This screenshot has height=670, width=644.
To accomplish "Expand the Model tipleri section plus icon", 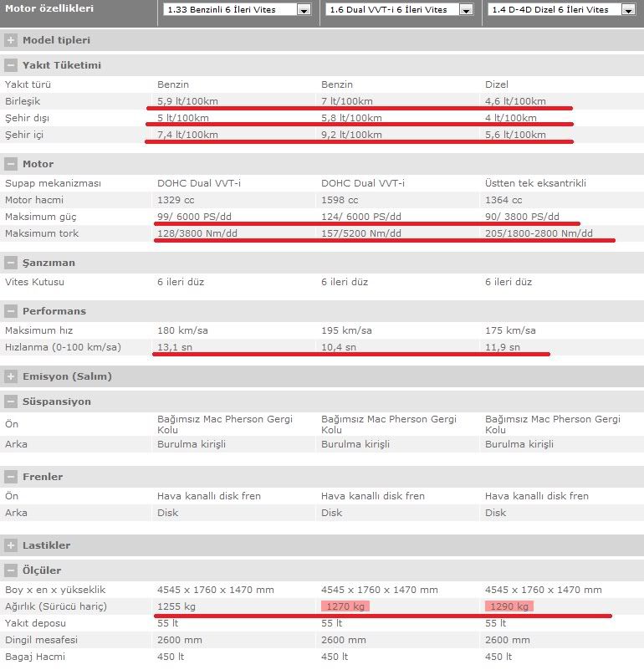I will (11, 40).
